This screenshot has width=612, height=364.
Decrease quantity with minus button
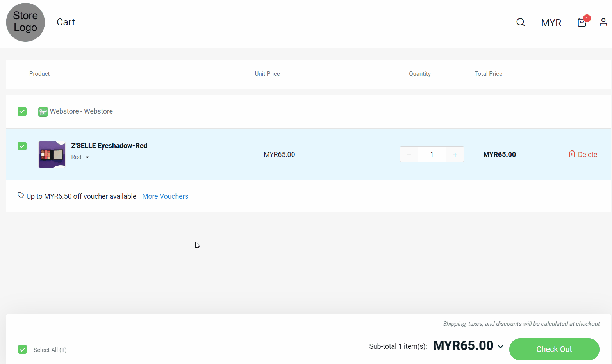coord(409,155)
